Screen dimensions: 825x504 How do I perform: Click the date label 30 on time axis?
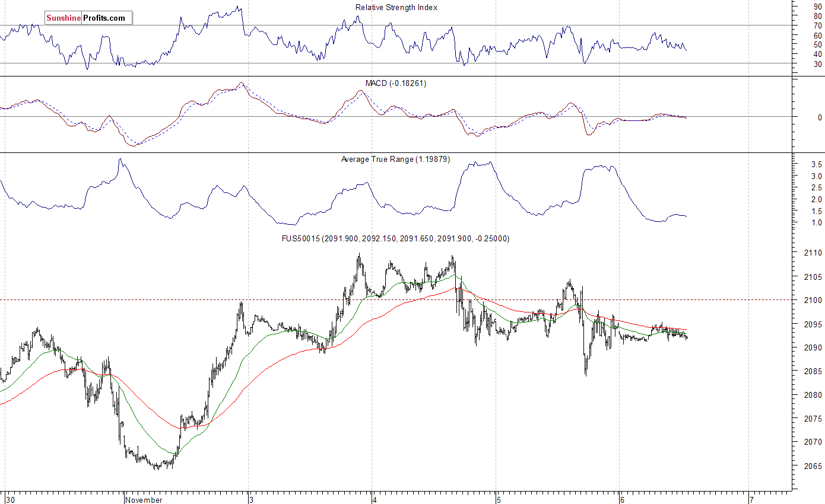click(10, 500)
